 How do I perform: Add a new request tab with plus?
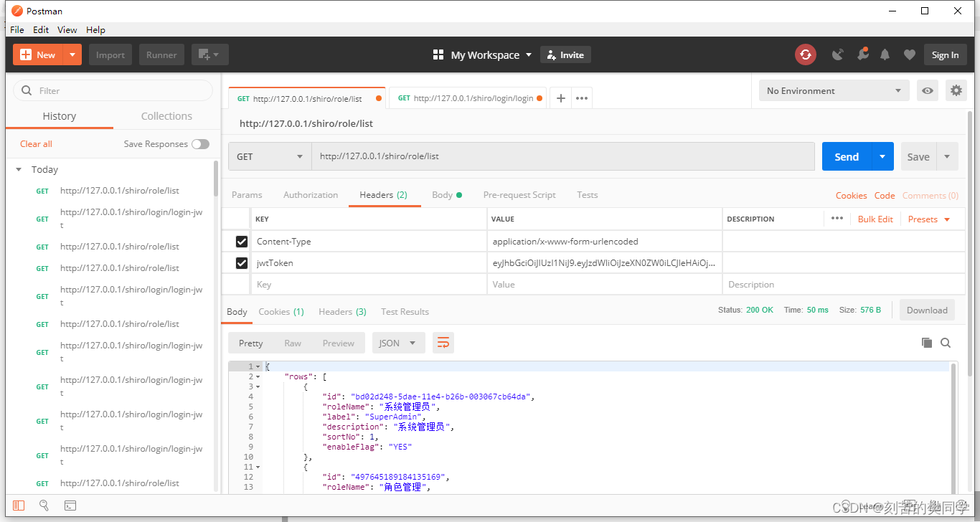[561, 98]
